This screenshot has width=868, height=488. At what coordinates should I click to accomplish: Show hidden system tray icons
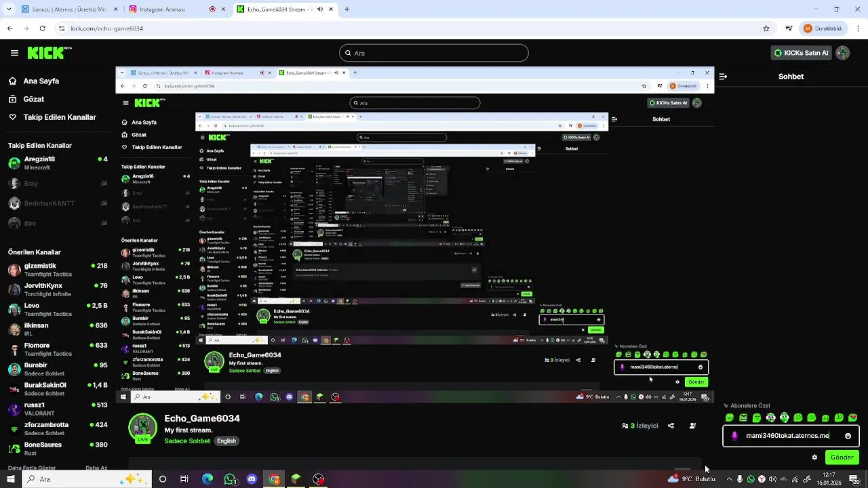728,479
